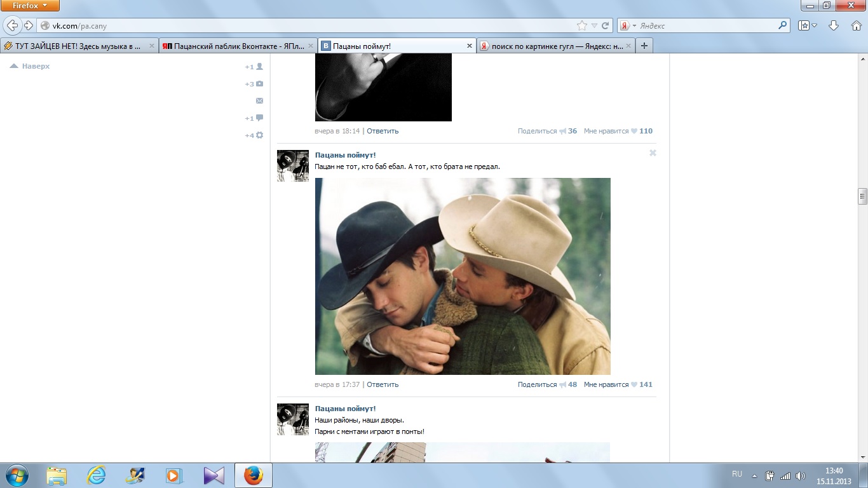Select the 'Пацаны поймут!' tab

397,46
